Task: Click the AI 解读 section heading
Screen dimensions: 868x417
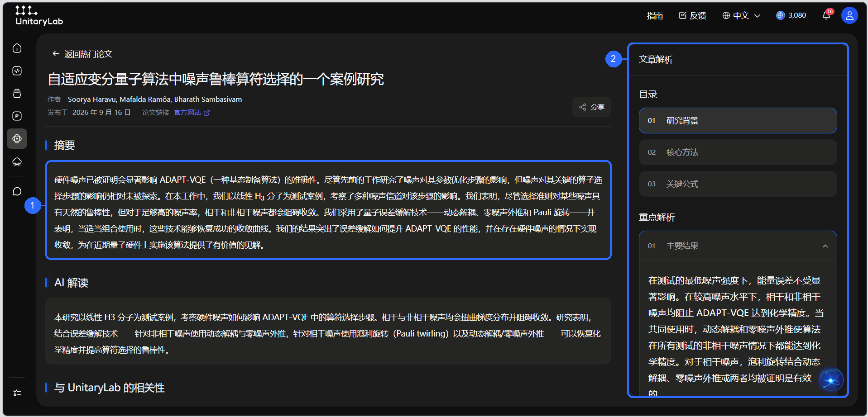Action: [x=71, y=283]
